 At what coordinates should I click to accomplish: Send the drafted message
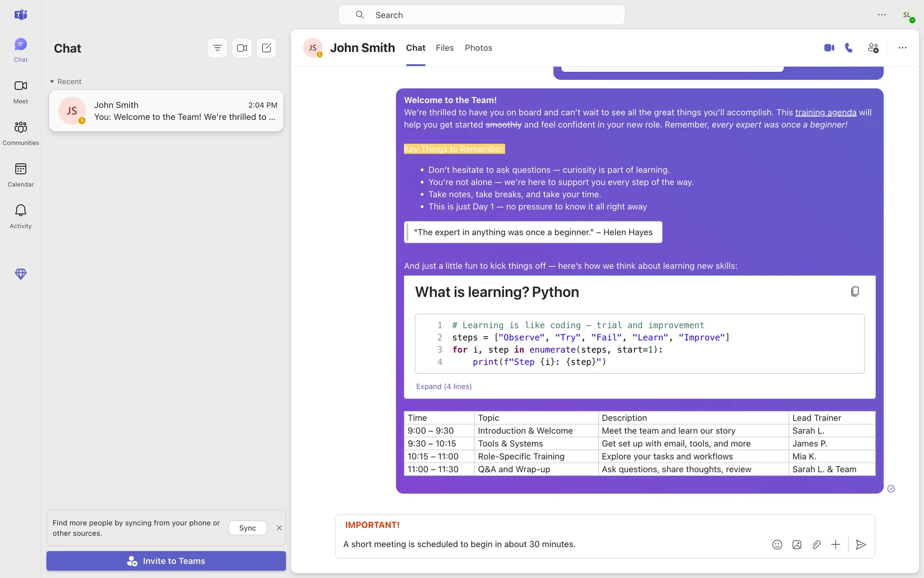[861, 545]
